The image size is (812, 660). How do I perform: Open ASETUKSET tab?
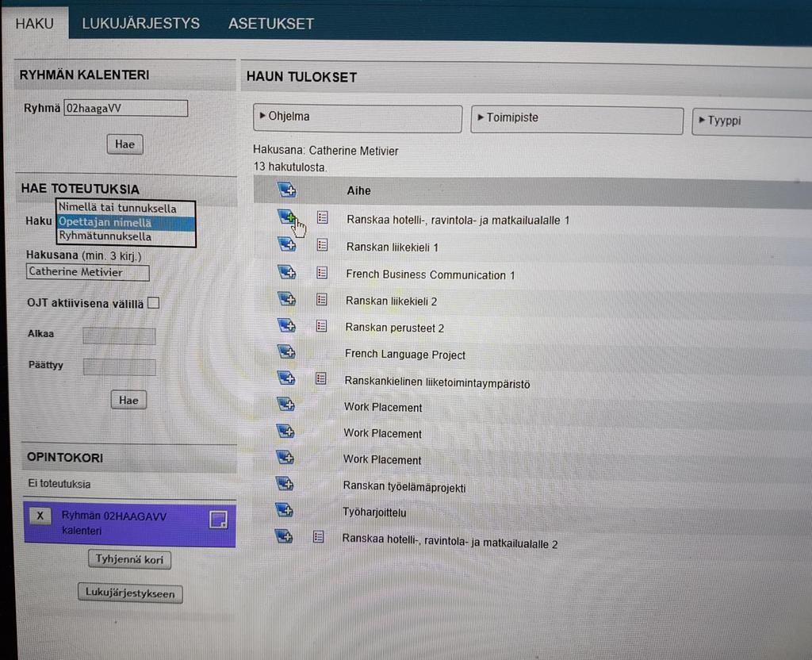pyautogui.click(x=271, y=24)
